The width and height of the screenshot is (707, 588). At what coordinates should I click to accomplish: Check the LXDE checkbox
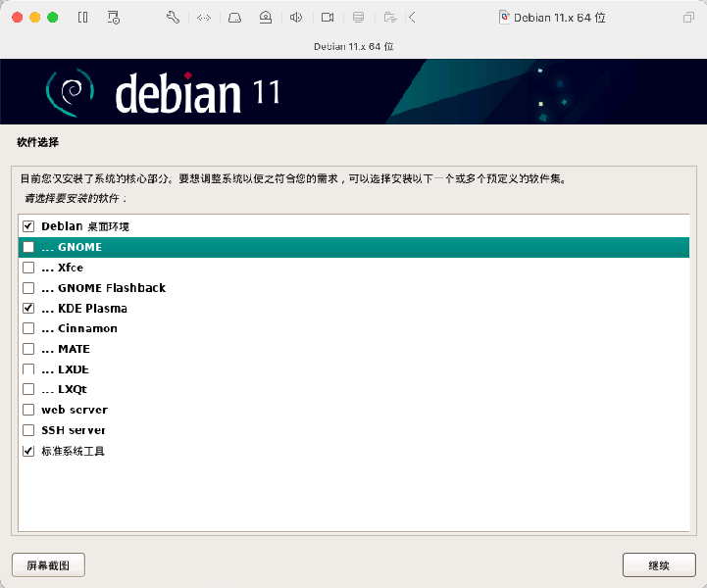coord(28,369)
